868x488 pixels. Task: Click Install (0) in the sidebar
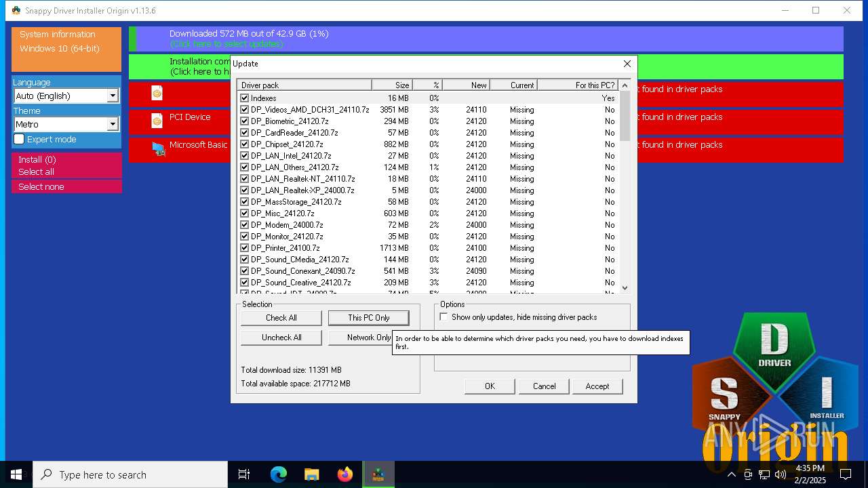(x=66, y=160)
